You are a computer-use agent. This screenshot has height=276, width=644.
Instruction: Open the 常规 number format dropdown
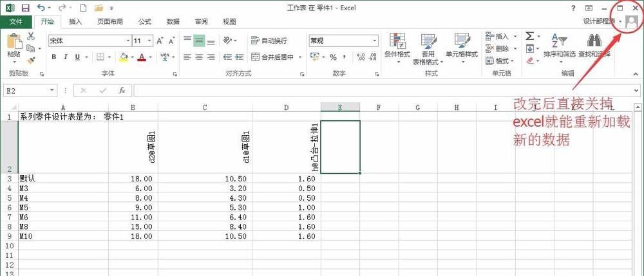coord(375,41)
